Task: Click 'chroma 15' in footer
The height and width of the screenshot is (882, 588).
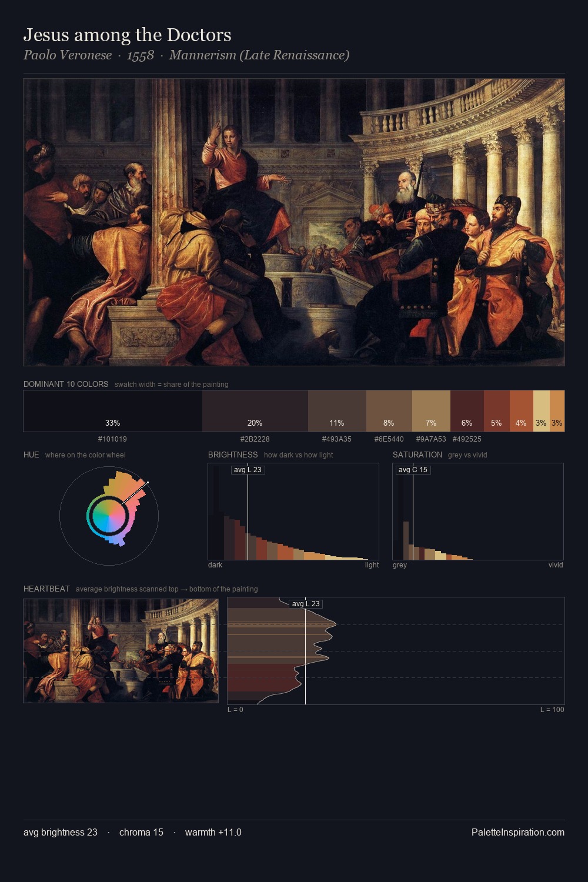Action: [141, 832]
